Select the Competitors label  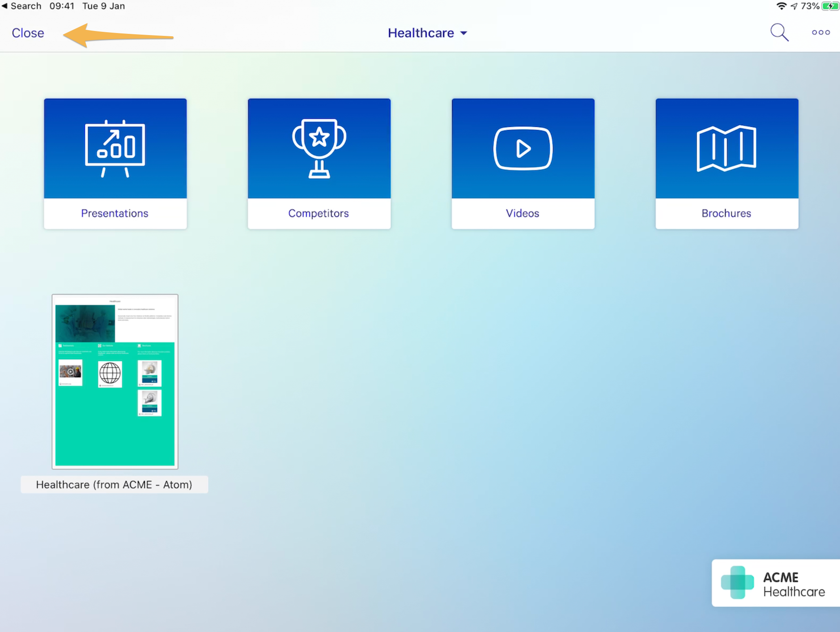[318, 213]
